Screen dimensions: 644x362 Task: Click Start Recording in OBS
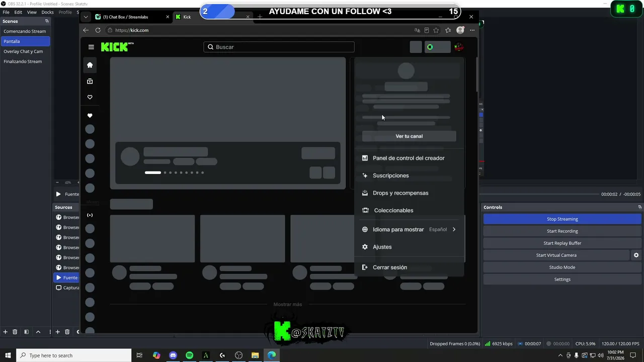tap(562, 231)
